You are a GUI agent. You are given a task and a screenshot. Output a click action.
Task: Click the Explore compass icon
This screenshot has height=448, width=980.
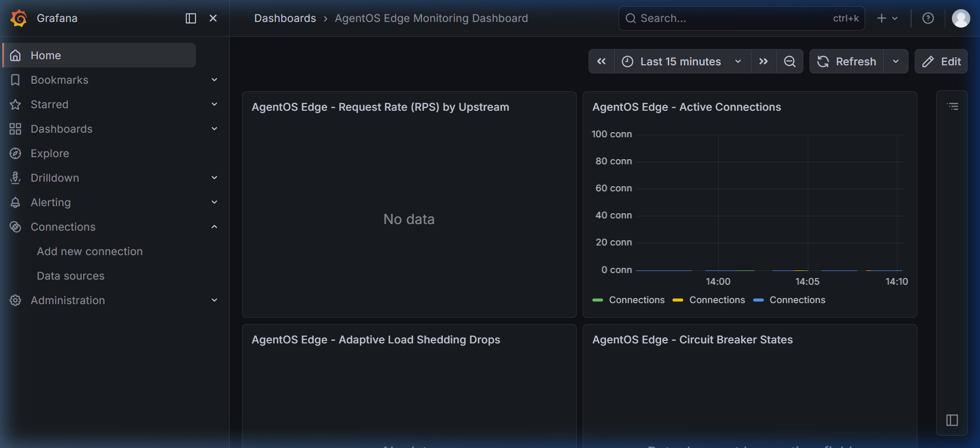[x=15, y=154]
